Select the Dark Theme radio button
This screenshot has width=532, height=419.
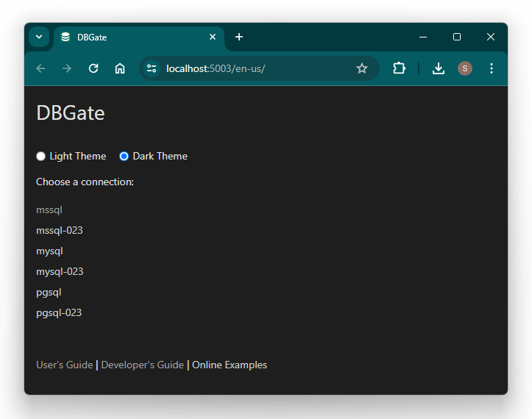pyautogui.click(x=124, y=157)
